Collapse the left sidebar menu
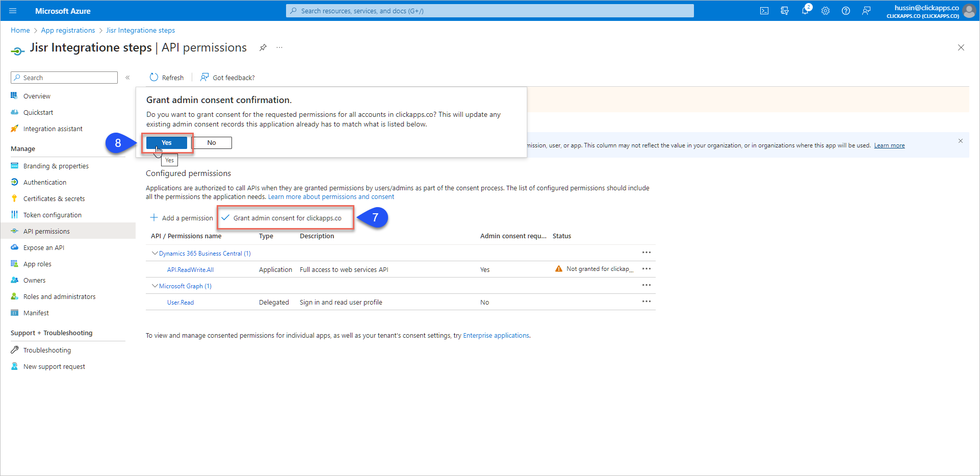 [127, 78]
